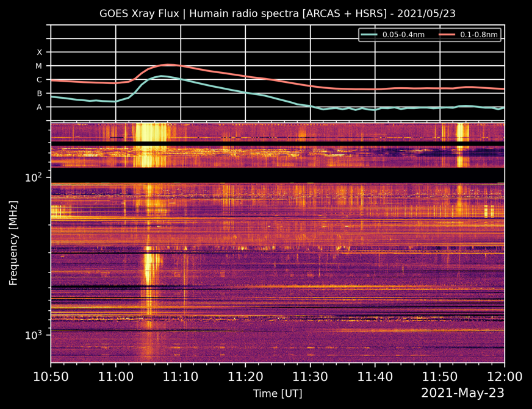
Task: Click the plot title text
Action: (x=277, y=13)
